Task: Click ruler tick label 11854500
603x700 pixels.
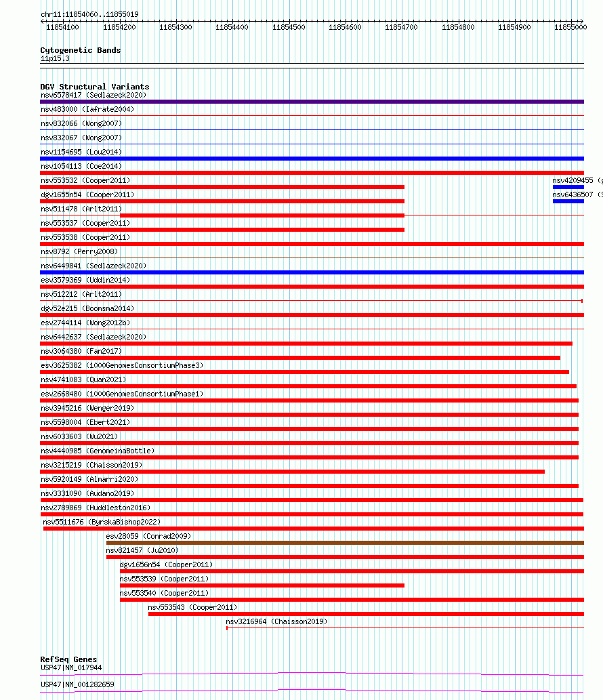Action: pos(289,27)
